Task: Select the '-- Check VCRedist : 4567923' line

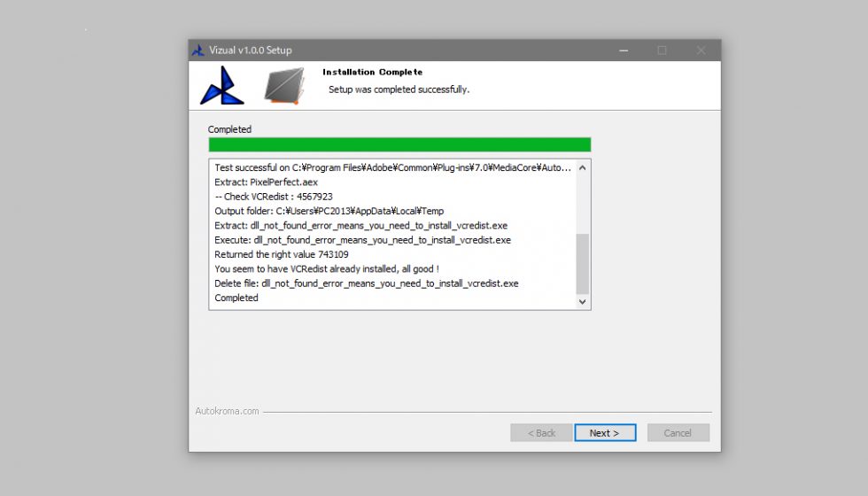Action: tap(274, 197)
